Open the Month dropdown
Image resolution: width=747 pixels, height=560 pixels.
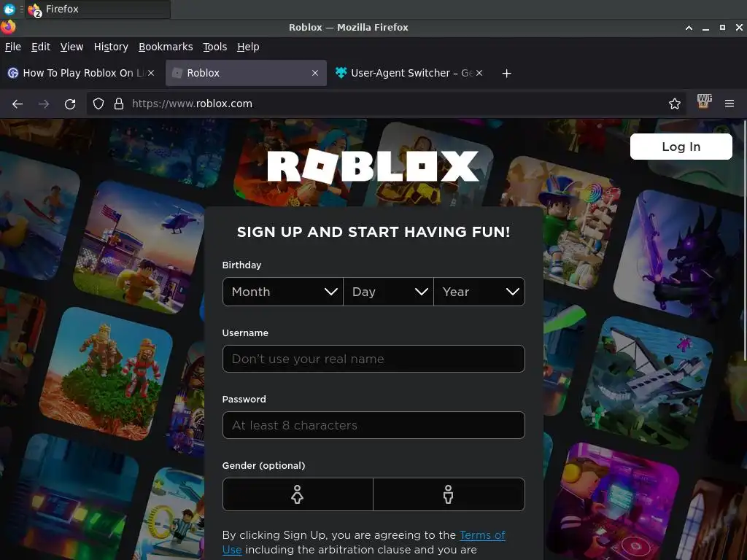tap(283, 292)
